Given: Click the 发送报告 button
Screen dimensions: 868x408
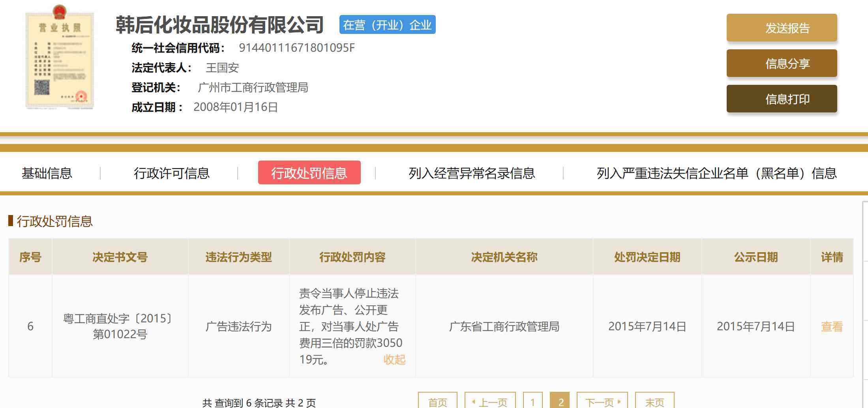Looking at the screenshot, I should point(782,28).
